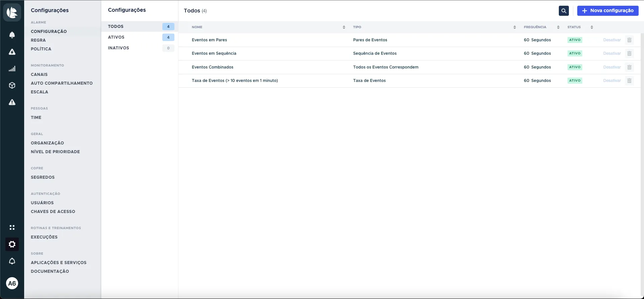Open the signal bars analytics icon
Viewport: 644px width, 299px height.
click(12, 69)
